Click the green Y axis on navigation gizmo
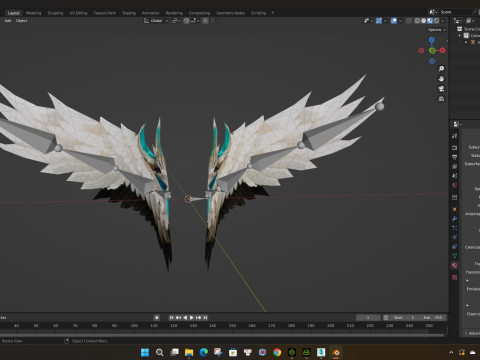The height and width of the screenshot is (360, 480). 432,51
